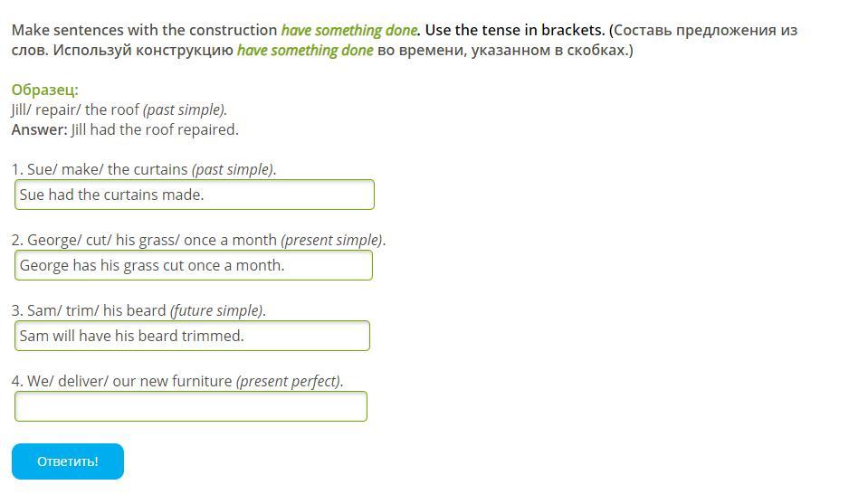Image resolution: width=849 pixels, height=504 pixels.
Task: Click the empty answer field for sentence 4
Action: [x=191, y=406]
